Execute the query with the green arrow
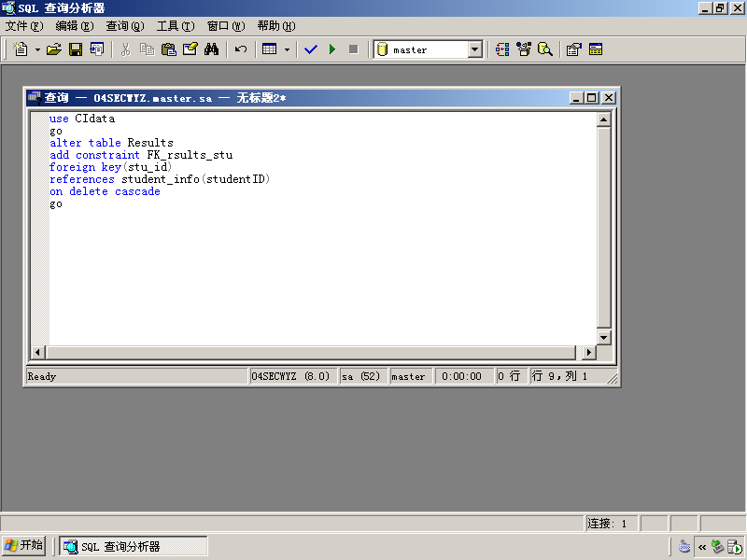The width and height of the screenshot is (747, 560). 332,49
